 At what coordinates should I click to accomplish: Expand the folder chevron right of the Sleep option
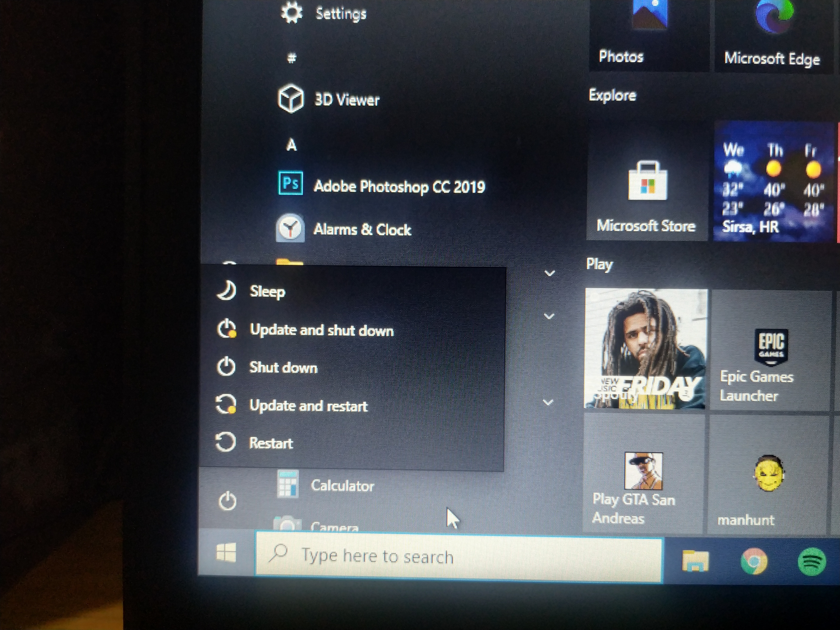coord(550,273)
